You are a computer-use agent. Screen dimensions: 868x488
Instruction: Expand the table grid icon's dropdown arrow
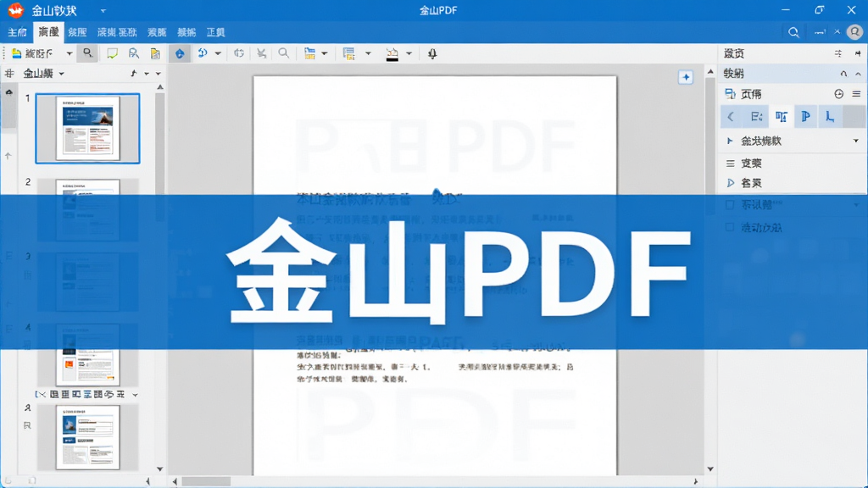point(368,53)
